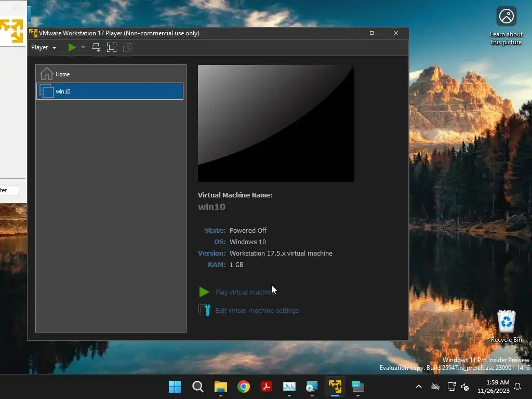Click the green Power On toolbar icon
Image resolution: width=532 pixels, height=399 pixels.
point(72,47)
